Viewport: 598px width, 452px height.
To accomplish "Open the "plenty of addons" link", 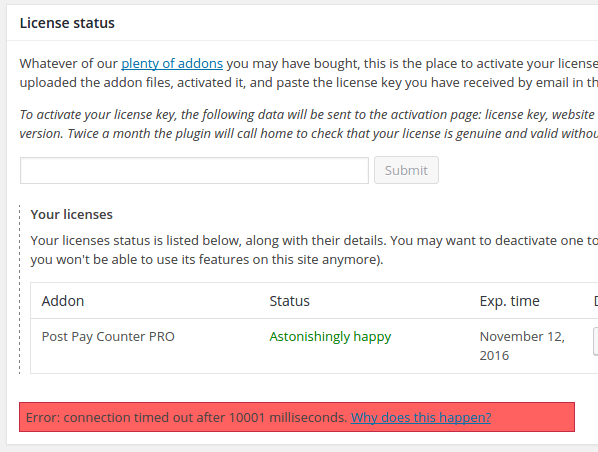I will pos(172,63).
